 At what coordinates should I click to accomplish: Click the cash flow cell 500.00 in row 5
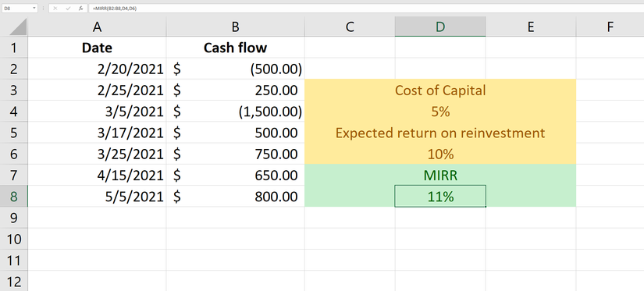[235, 133]
